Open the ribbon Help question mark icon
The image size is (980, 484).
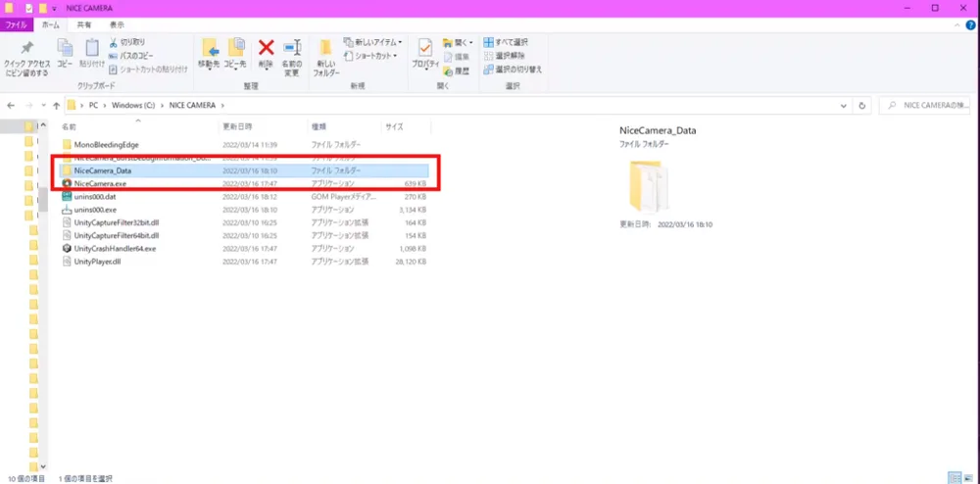(970, 24)
